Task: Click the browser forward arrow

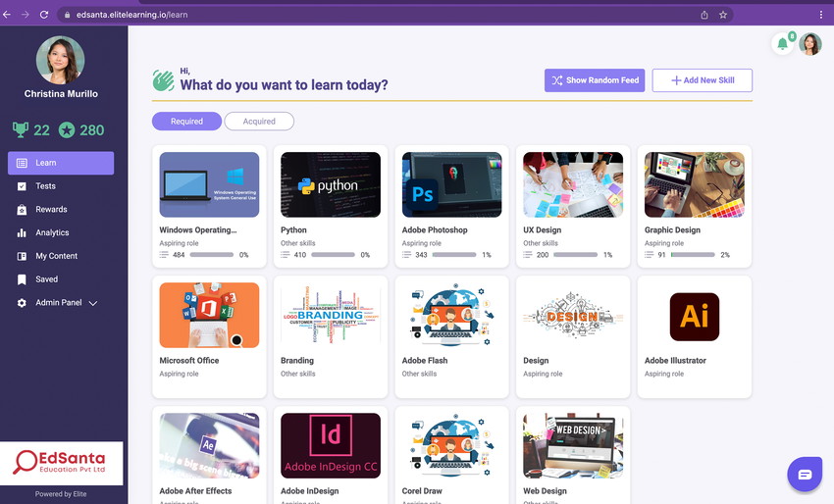Action: tap(25, 15)
